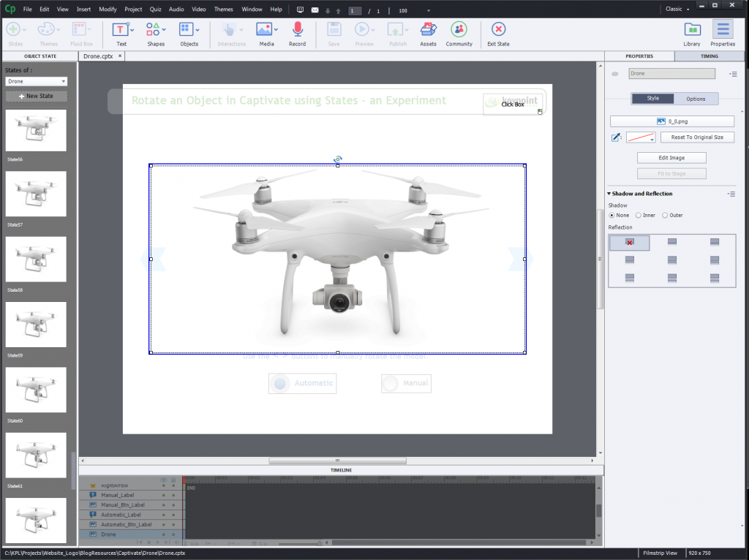Click the Edit Image button
The height and width of the screenshot is (560, 749).
(x=671, y=157)
